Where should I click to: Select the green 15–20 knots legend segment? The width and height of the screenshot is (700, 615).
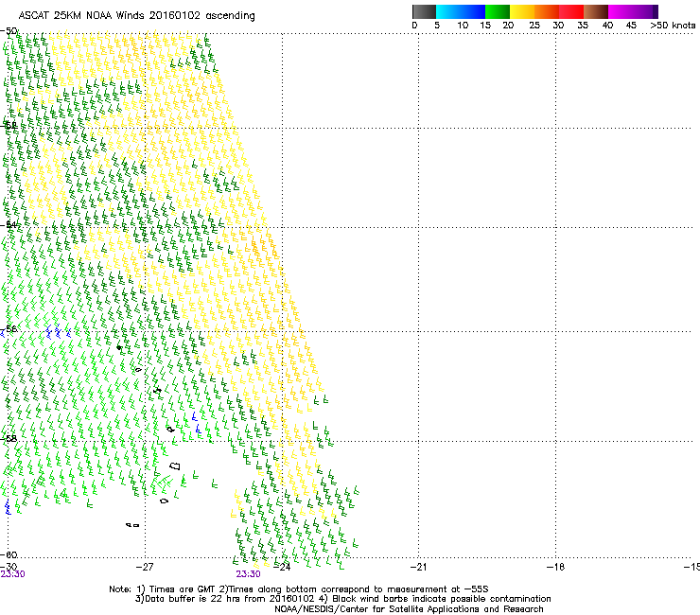497,11
